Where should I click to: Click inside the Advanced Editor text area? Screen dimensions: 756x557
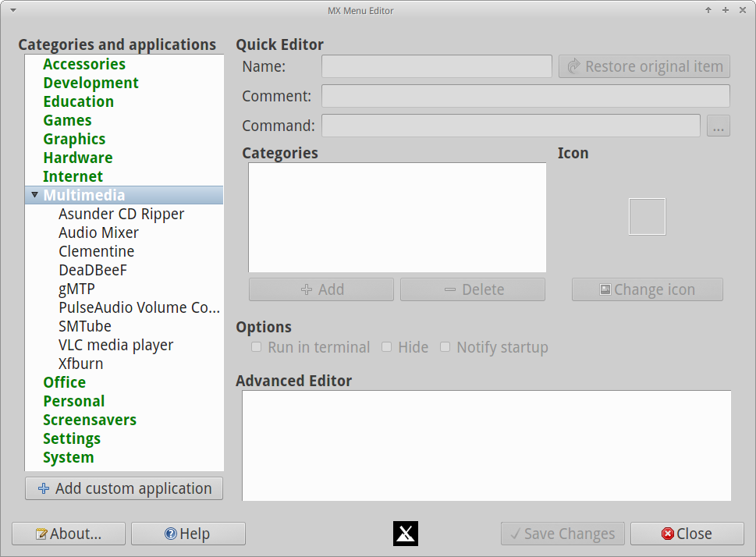pyautogui.click(x=487, y=445)
